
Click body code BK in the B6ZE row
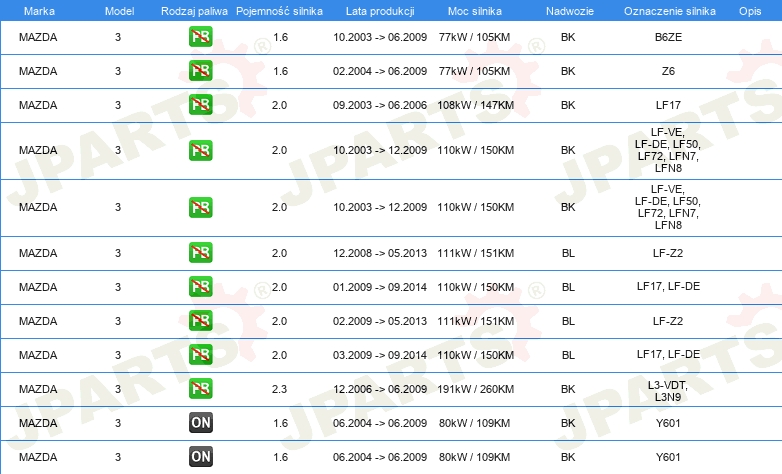(x=568, y=37)
